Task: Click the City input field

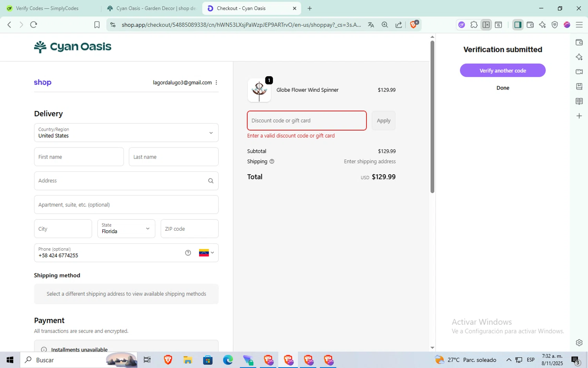Action: (x=63, y=229)
